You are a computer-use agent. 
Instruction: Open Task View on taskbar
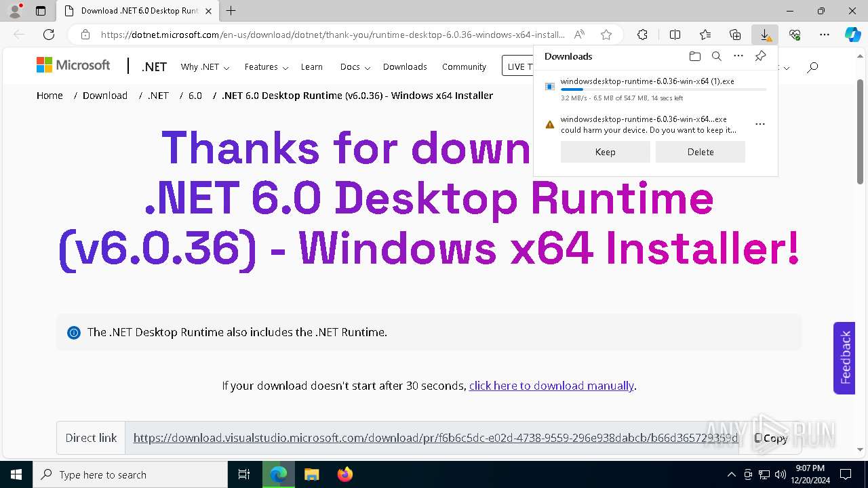click(x=244, y=474)
